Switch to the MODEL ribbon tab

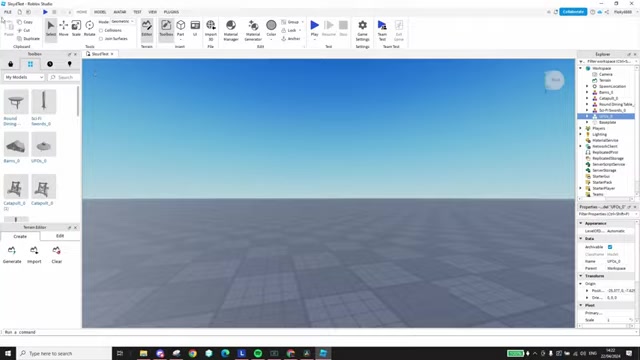tap(100, 12)
